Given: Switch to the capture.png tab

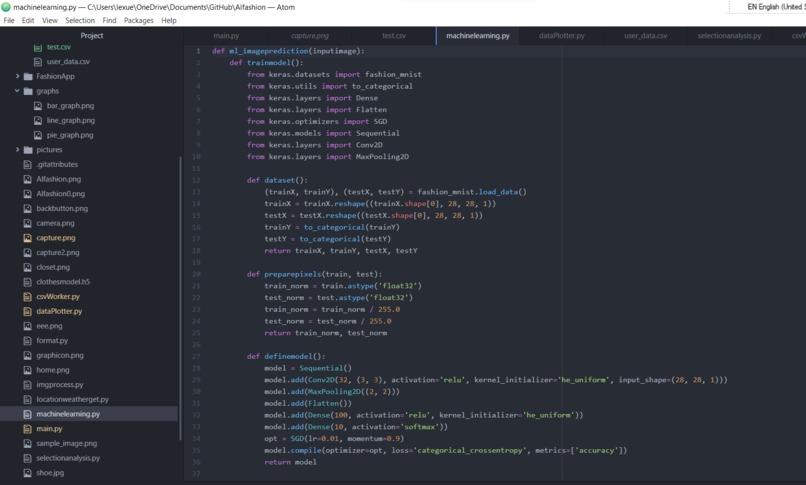Looking at the screenshot, I should [x=310, y=35].
